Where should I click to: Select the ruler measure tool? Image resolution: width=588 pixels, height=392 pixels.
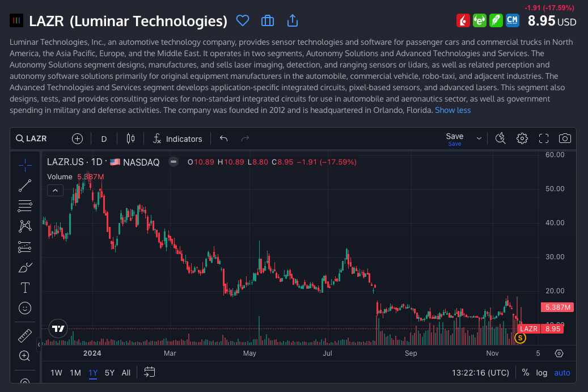[25, 336]
